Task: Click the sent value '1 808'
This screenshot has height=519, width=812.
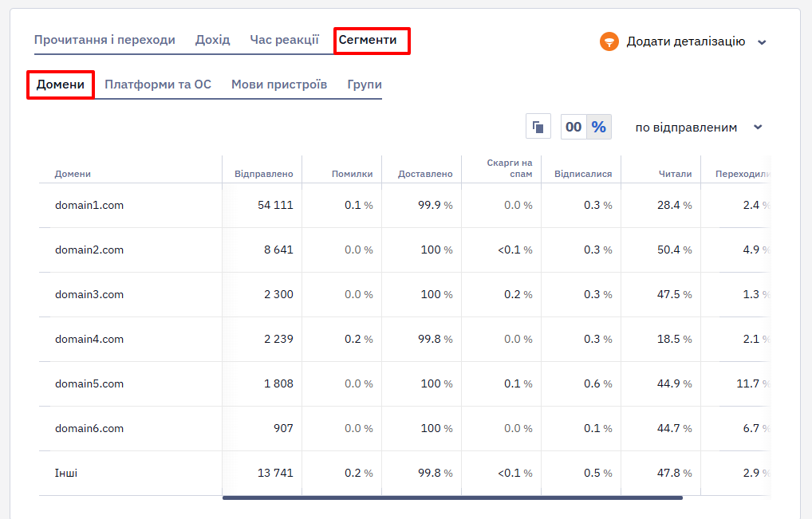Action: [278, 384]
